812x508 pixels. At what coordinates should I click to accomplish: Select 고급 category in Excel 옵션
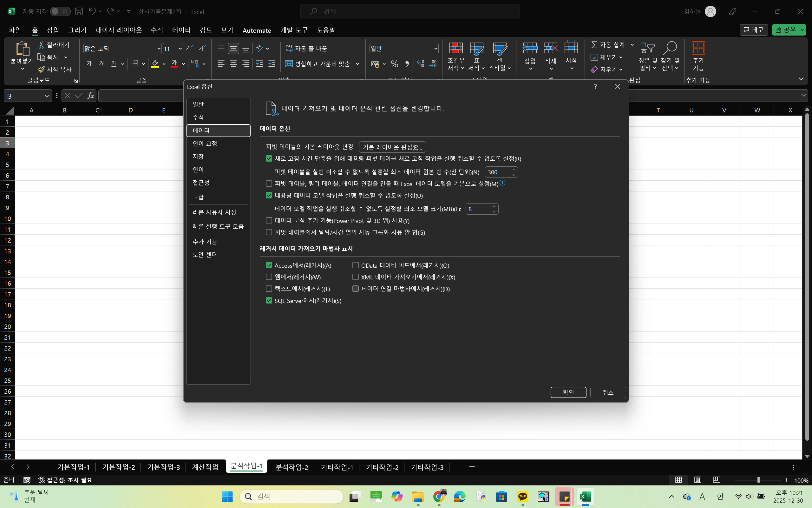pos(218,197)
